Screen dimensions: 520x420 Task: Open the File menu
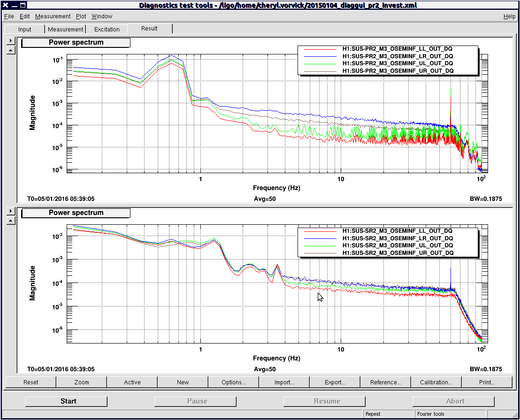9,16
